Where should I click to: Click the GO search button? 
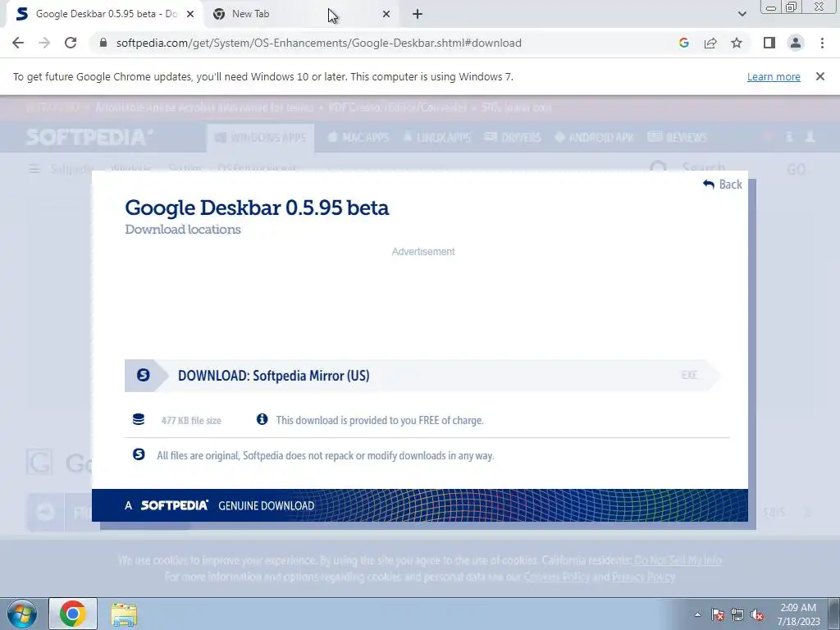tap(796, 170)
